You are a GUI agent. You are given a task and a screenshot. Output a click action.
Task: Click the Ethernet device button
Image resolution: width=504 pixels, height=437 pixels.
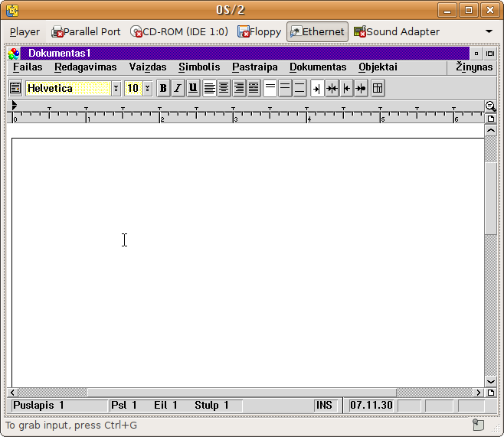point(317,32)
